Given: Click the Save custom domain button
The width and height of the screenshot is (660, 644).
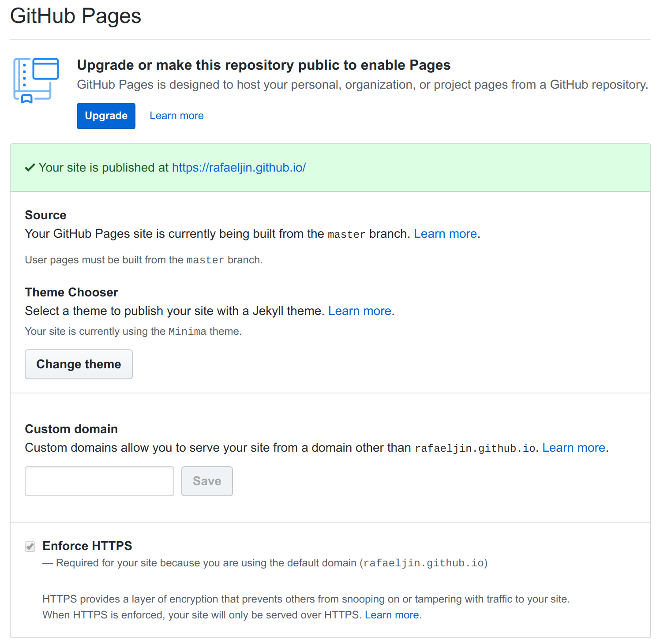Looking at the screenshot, I should click(x=207, y=481).
